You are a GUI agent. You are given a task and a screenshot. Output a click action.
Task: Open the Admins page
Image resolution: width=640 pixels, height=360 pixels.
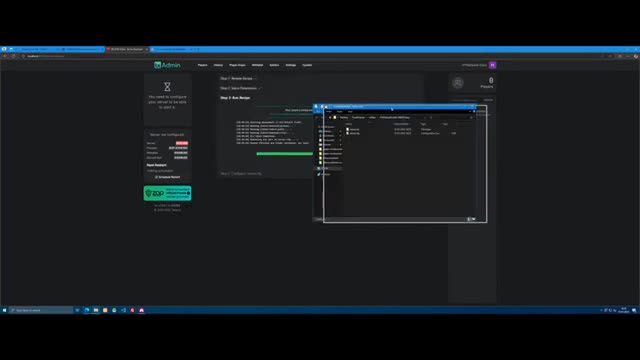click(274, 65)
